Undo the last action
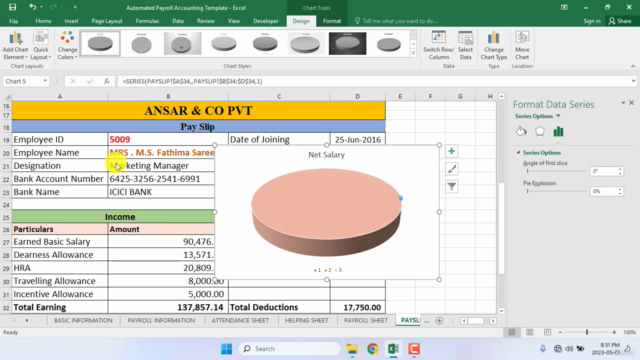This screenshot has height=360, width=640. (x=32, y=7)
